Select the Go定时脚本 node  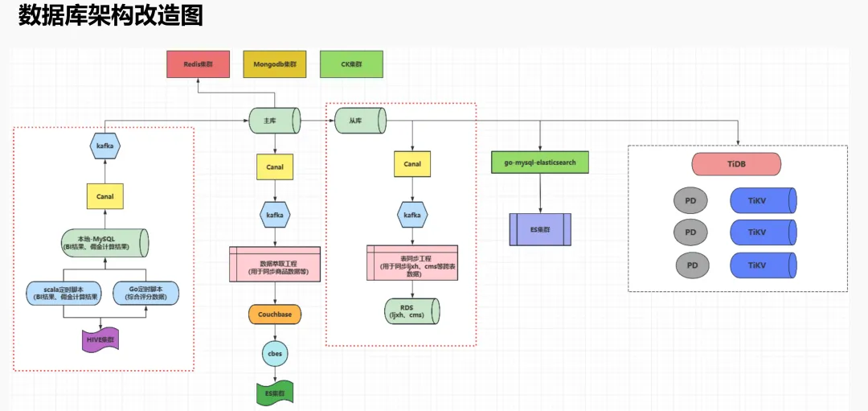(x=145, y=293)
